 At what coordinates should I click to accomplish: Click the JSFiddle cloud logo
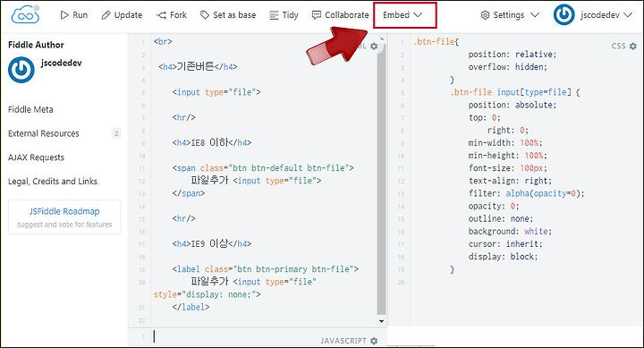coord(25,15)
